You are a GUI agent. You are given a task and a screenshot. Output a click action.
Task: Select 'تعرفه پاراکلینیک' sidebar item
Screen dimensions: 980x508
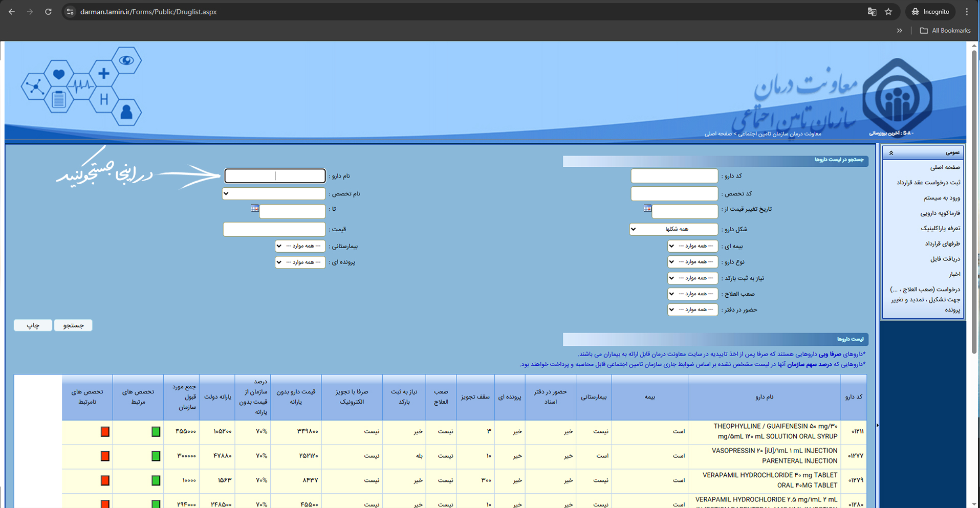click(x=940, y=228)
